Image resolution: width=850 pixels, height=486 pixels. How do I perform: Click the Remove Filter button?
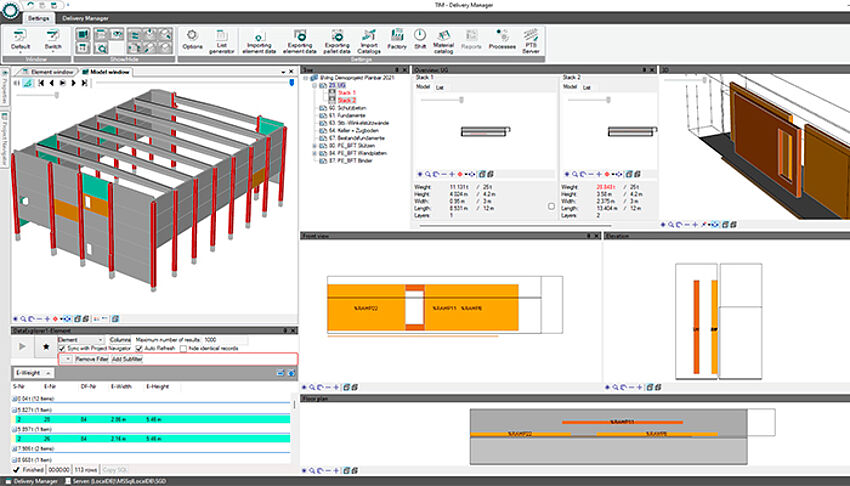90,358
